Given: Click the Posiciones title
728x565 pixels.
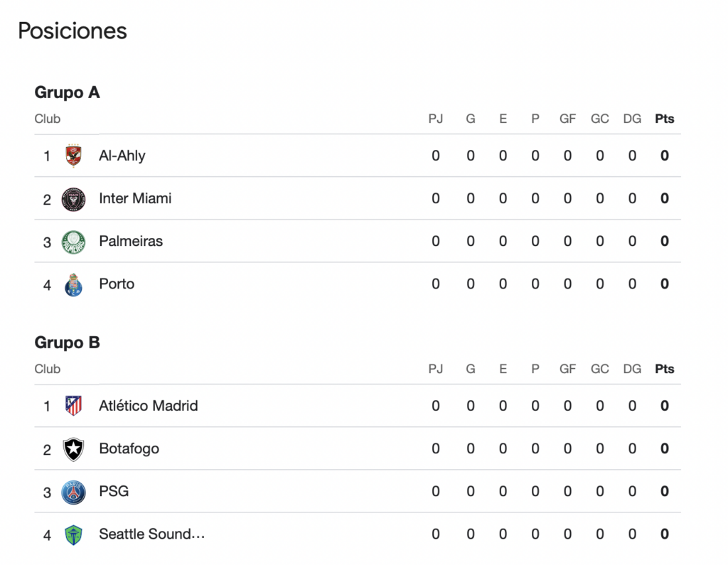Looking at the screenshot, I should point(73,31).
